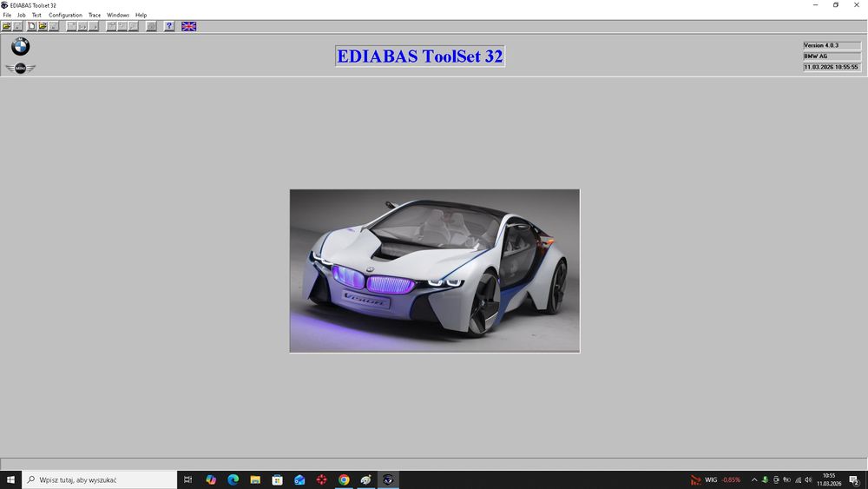Switch language via the British flag icon
868x489 pixels.
click(188, 26)
